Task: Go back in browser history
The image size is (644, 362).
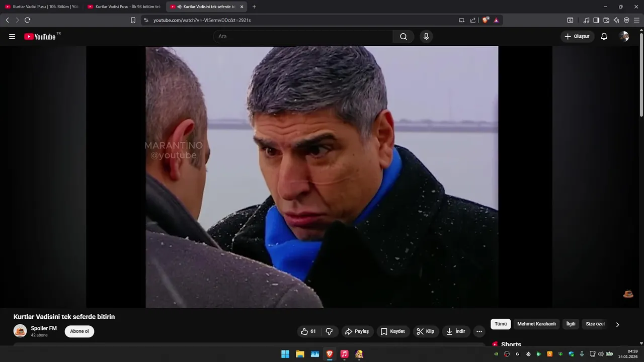Action: [x=7, y=20]
